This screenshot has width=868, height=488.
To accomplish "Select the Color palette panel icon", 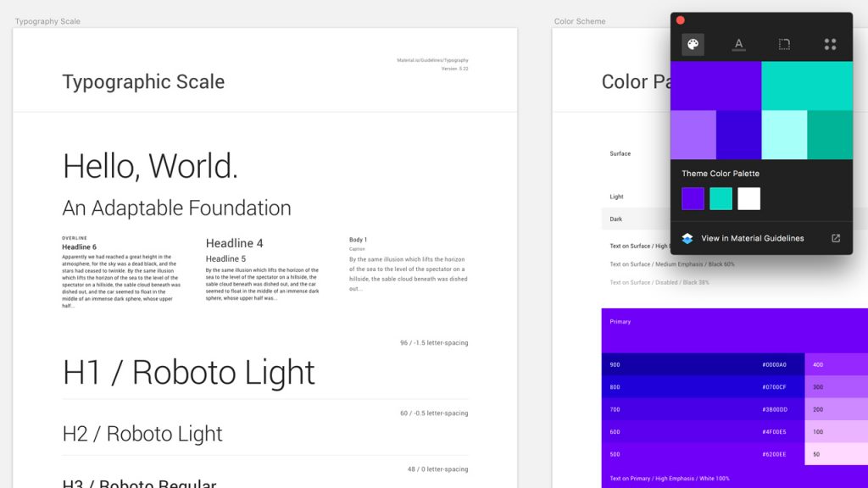I will (693, 43).
